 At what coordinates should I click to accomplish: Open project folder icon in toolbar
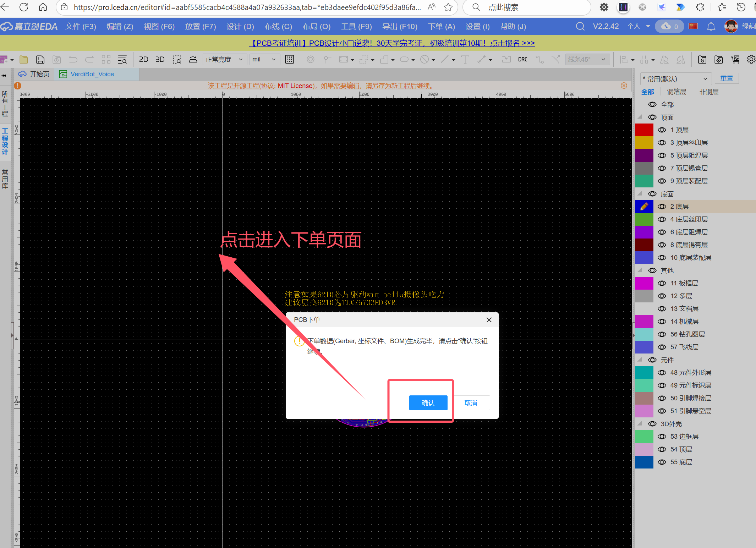(x=24, y=59)
